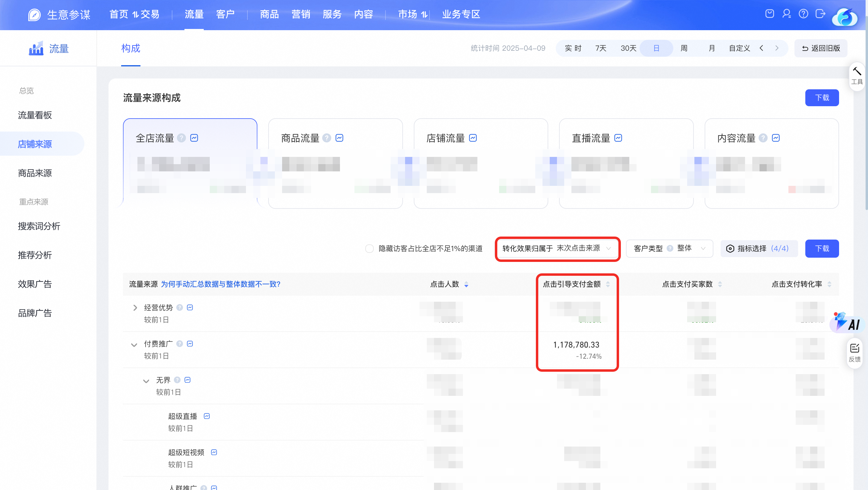Select 搜索词分析 in the sidebar
Image resolution: width=868 pixels, height=490 pixels.
39,226
